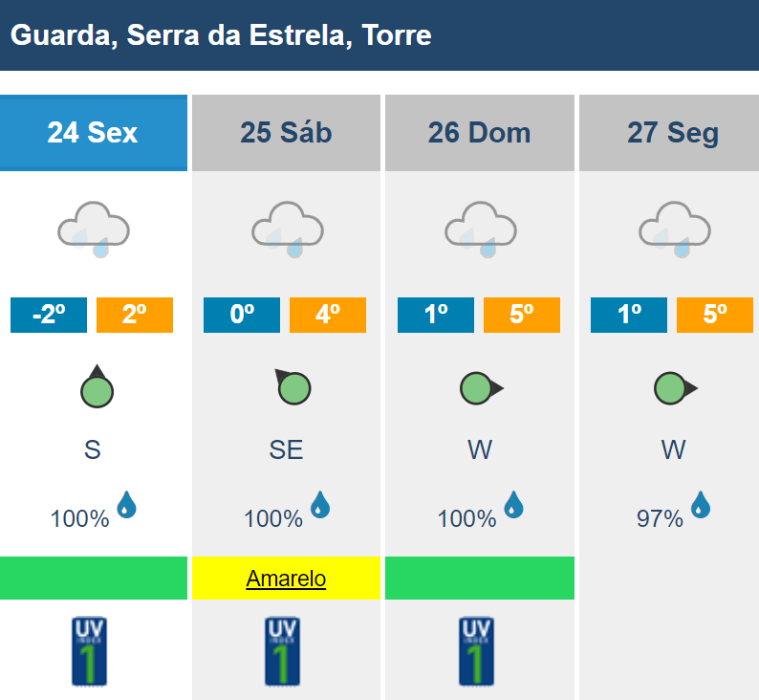Select the 27 Seg day tab

coord(669,133)
